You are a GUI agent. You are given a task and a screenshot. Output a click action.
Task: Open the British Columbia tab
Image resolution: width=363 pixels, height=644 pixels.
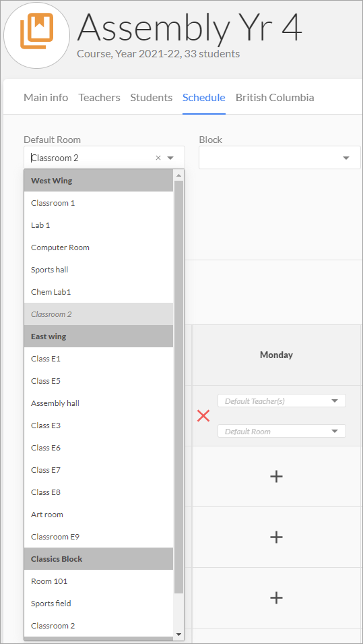275,98
